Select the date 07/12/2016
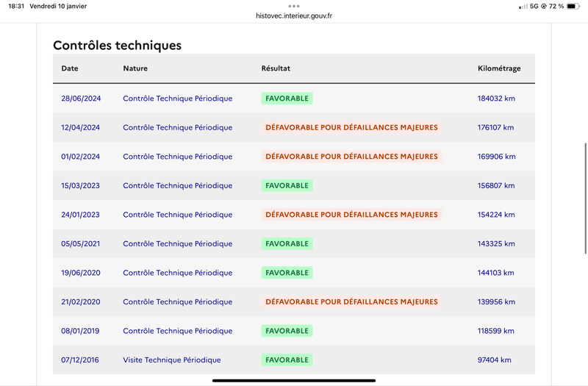 point(80,360)
